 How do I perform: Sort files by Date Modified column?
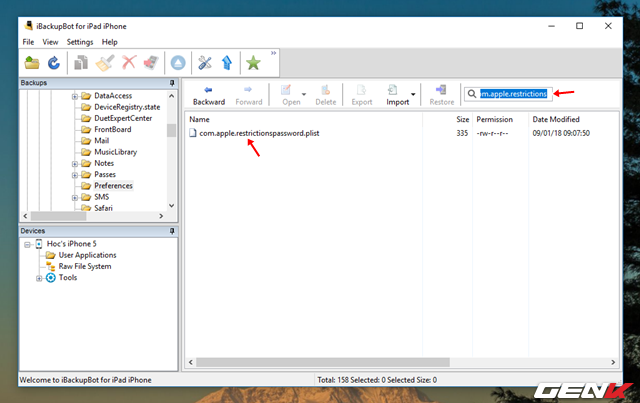556,119
